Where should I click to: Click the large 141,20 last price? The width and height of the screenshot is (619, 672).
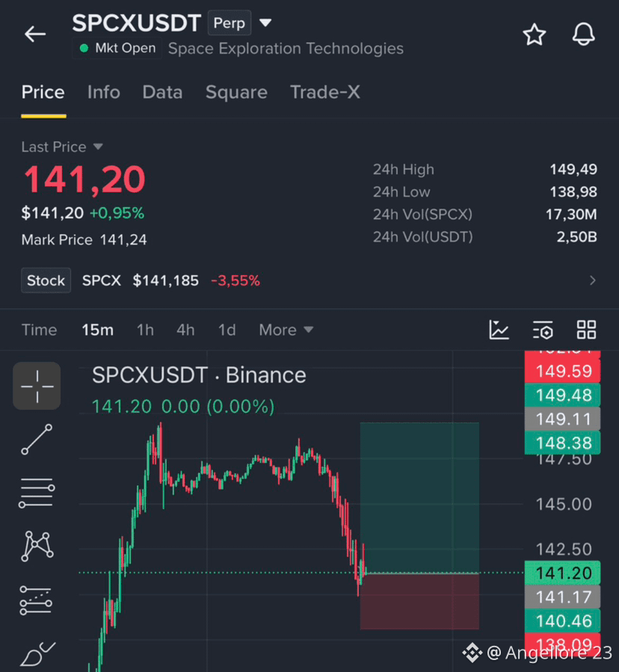[x=84, y=179]
